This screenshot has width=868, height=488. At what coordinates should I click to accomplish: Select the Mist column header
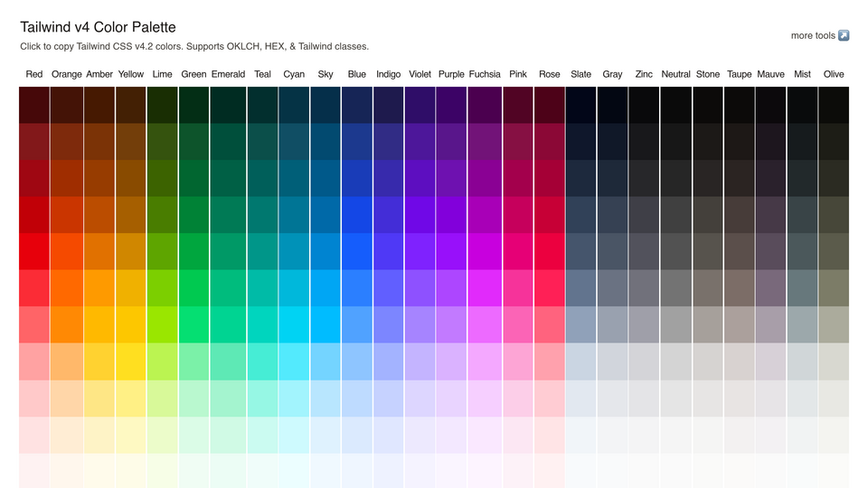pyautogui.click(x=802, y=74)
